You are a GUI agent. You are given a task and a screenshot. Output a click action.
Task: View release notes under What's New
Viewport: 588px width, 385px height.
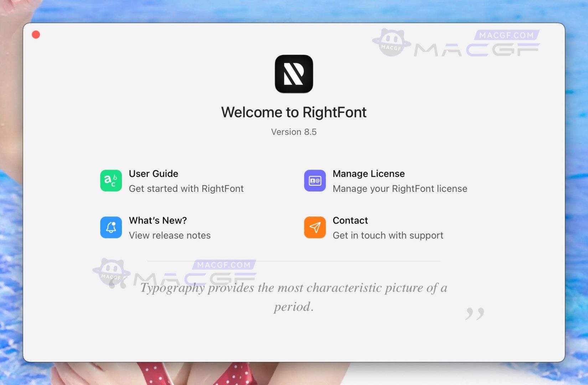pos(170,235)
